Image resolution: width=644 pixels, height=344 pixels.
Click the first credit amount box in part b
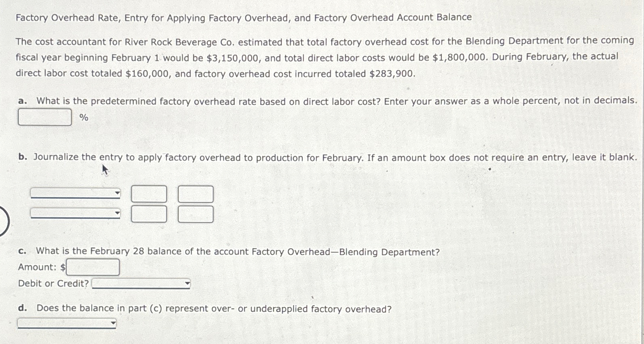point(195,194)
